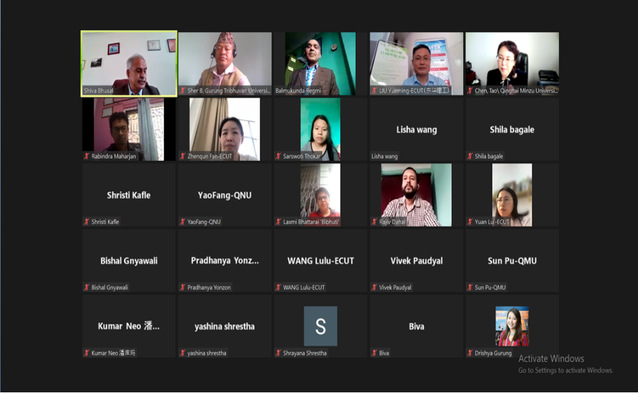638x393 pixels.
Task: Select Shiva Bhusal's highlighted video tile
Action: tap(129, 63)
